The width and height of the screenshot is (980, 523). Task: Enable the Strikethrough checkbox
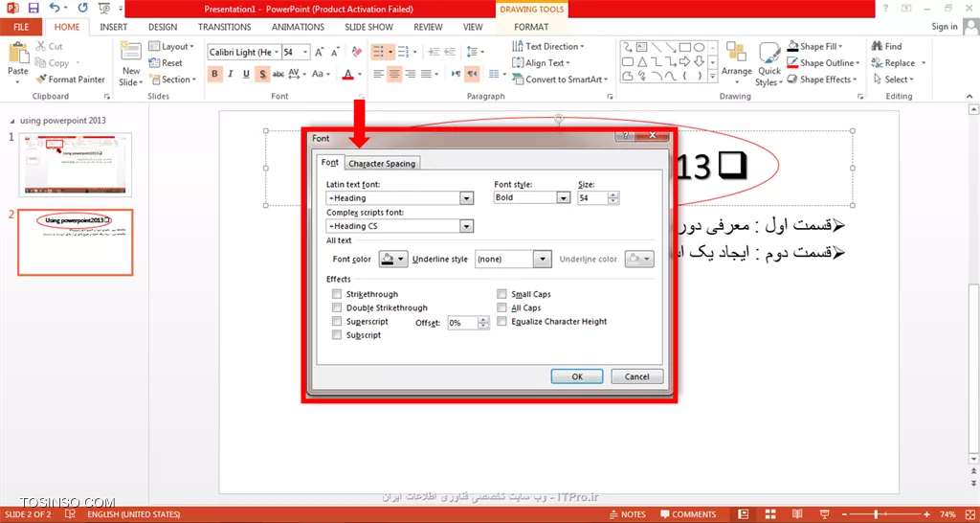click(337, 294)
